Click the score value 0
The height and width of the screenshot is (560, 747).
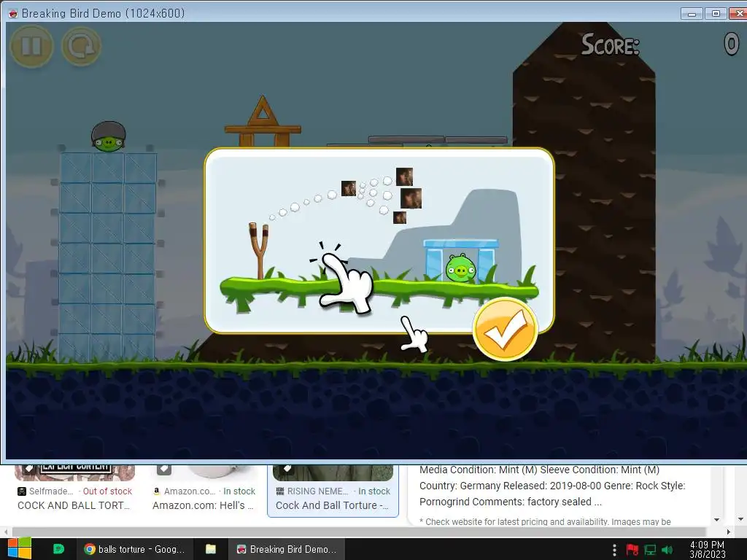(x=731, y=44)
